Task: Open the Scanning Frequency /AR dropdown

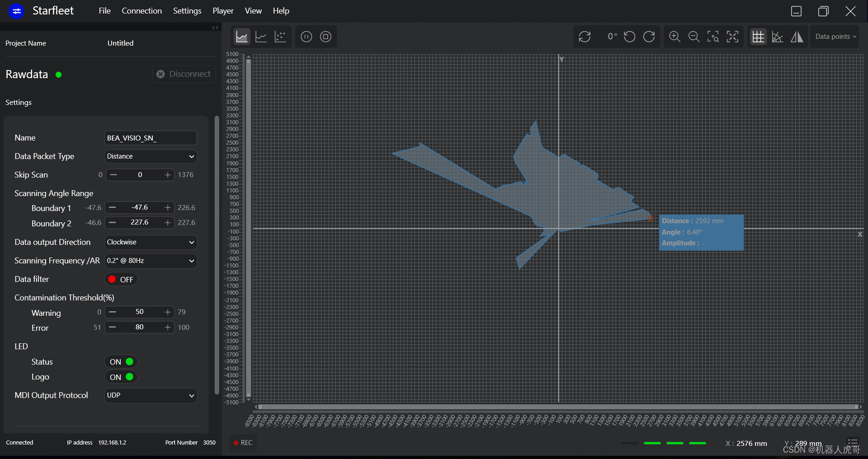Action: [x=151, y=261]
